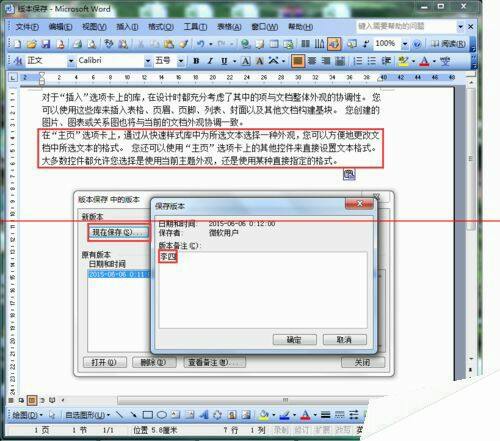Insert a hyperlink using the globe icon
The height and width of the screenshot is (441, 500).
246,44
